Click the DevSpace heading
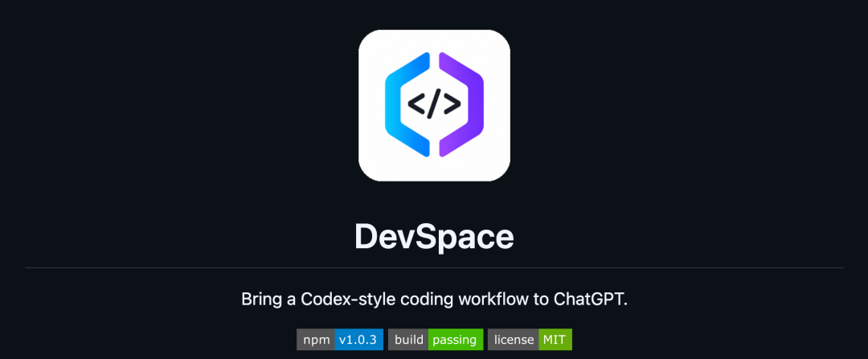This screenshot has height=359, width=868. (434, 237)
